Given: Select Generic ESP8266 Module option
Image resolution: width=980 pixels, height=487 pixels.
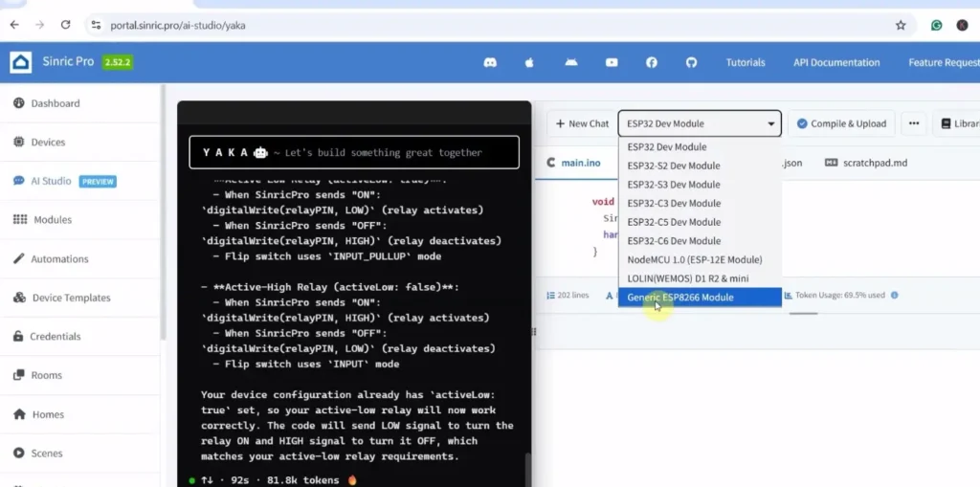Looking at the screenshot, I should 680,298.
